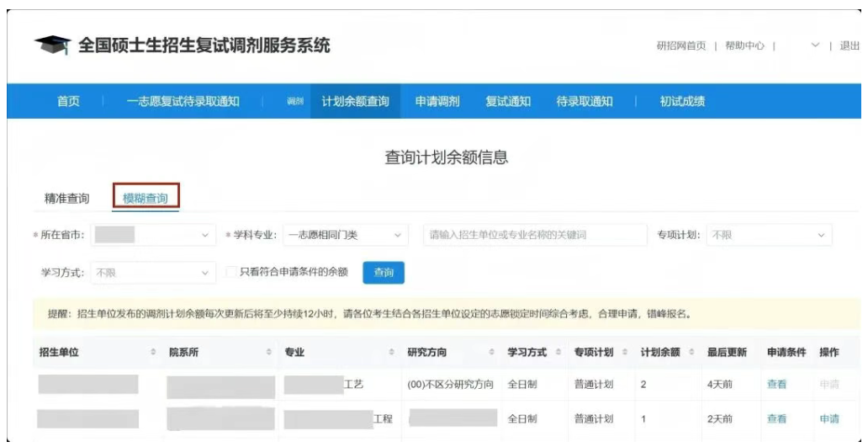868x447 pixels.
Task: Click 查看 link in the first row
Action: pyautogui.click(x=776, y=384)
